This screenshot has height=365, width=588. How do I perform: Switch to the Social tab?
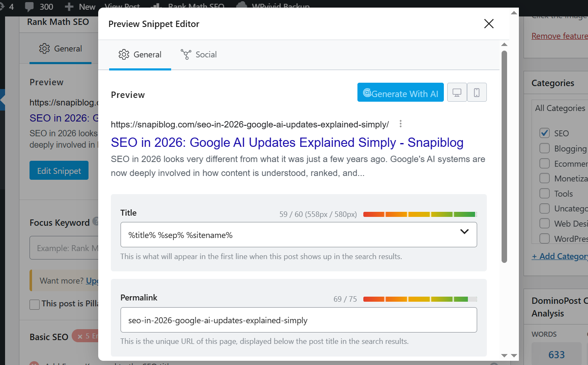pos(199,54)
